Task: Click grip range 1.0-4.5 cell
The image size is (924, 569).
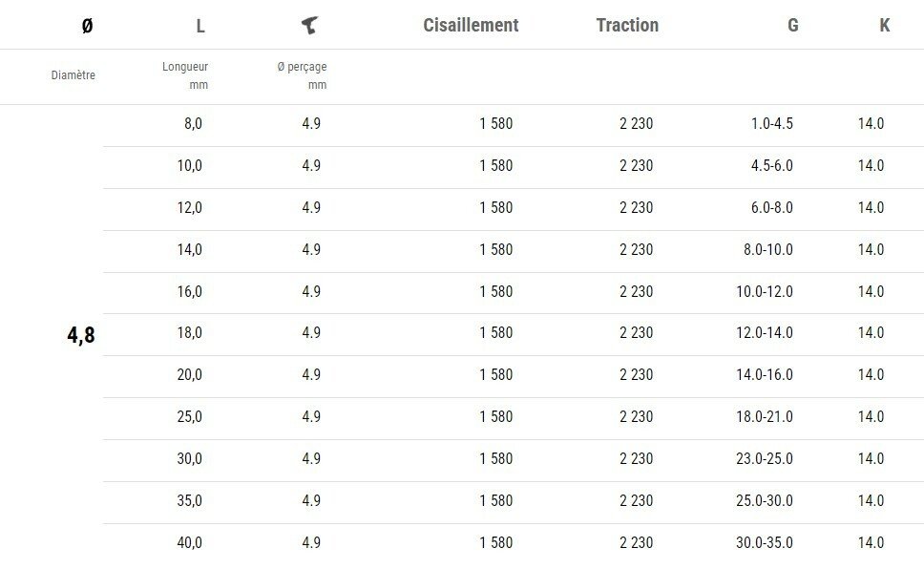Action: tap(771, 124)
